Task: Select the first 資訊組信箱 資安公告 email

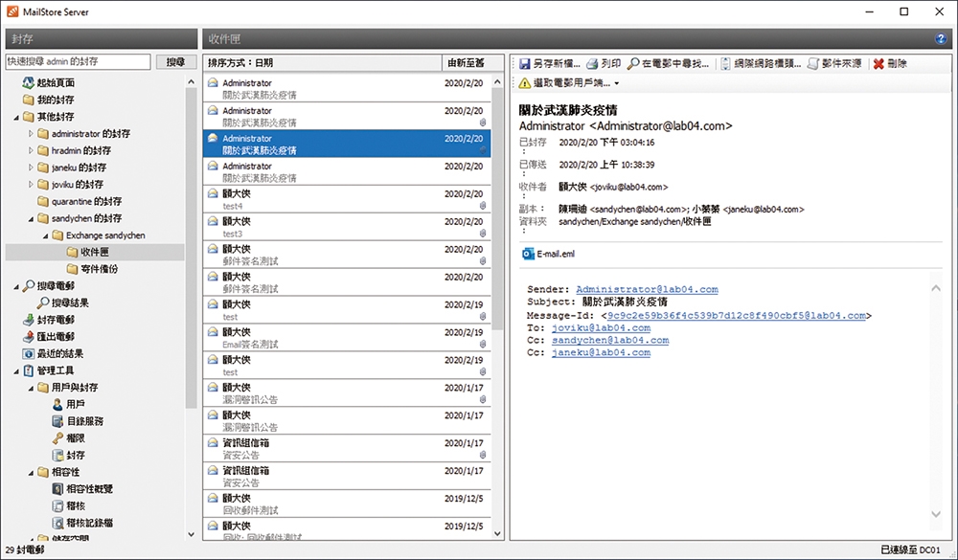Action: [347, 449]
